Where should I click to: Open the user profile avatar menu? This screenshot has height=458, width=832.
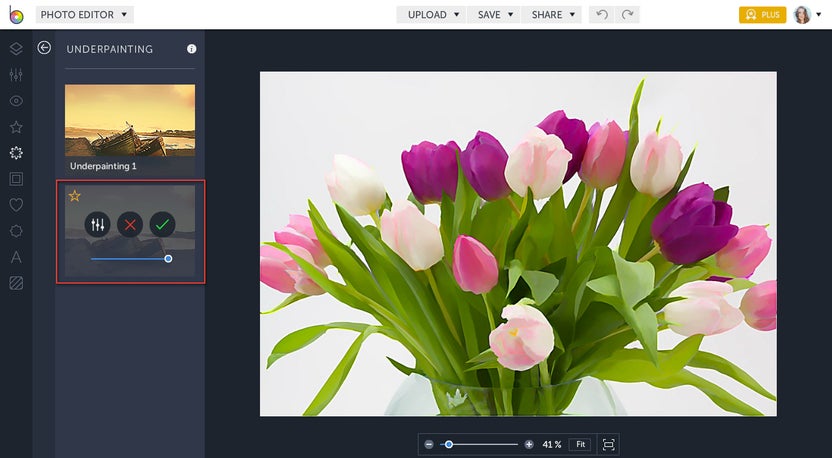pyautogui.click(x=807, y=15)
